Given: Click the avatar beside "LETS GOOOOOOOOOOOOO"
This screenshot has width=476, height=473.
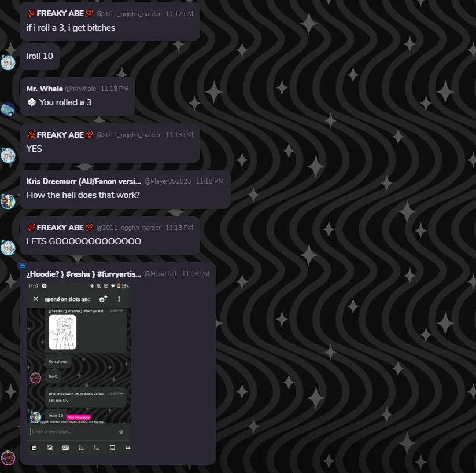Looking at the screenshot, I should click(8, 248).
